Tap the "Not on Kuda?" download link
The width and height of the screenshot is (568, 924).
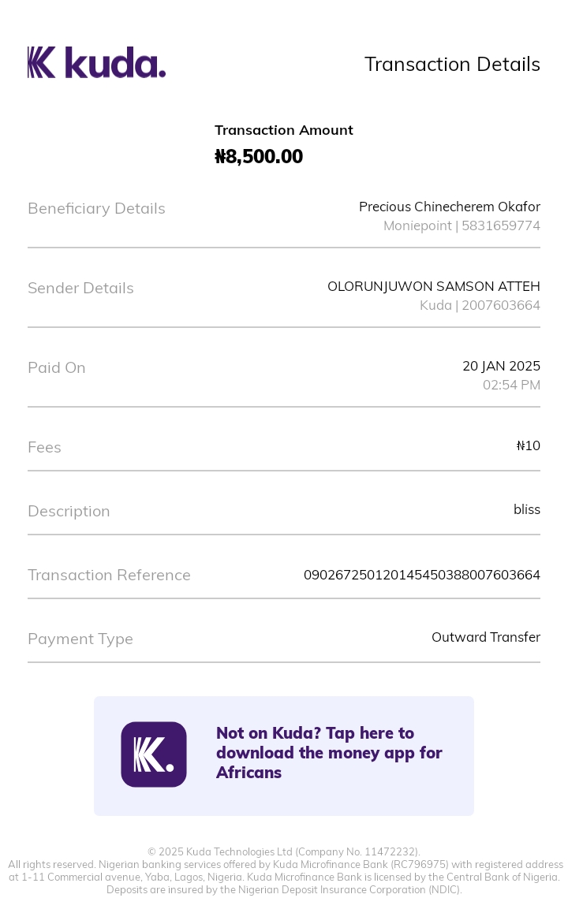pyautogui.click(x=329, y=753)
